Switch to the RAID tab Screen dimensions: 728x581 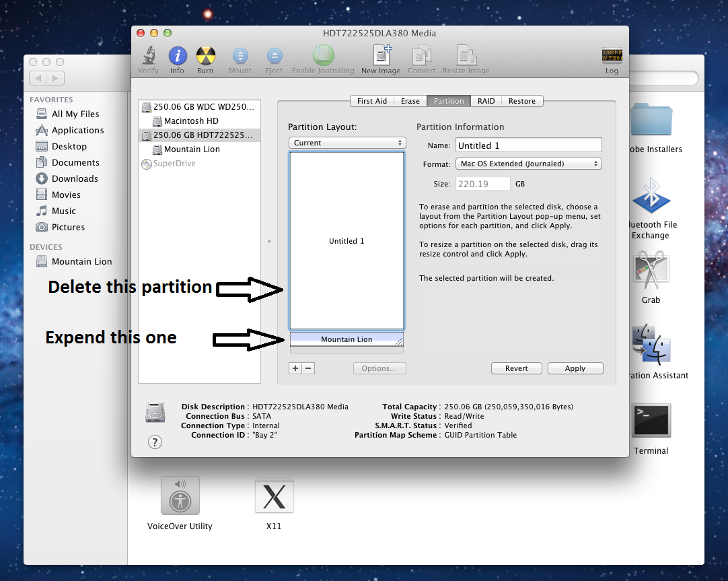click(486, 101)
